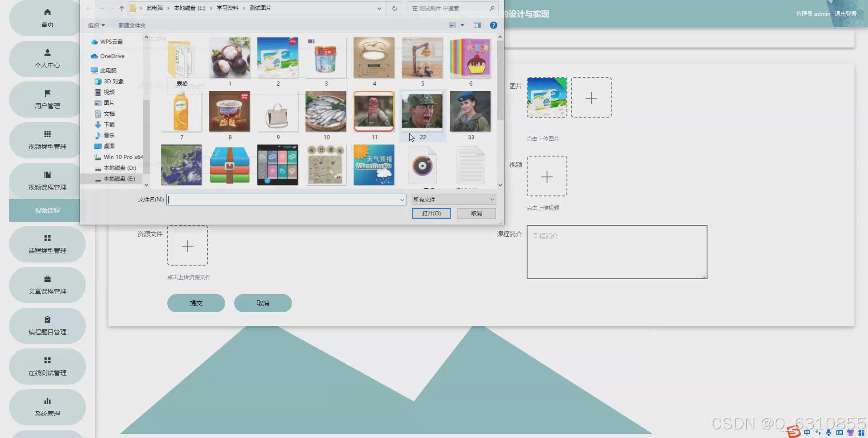Select 此电脑 in navigation tree
This screenshot has width=868, height=438.
point(104,71)
